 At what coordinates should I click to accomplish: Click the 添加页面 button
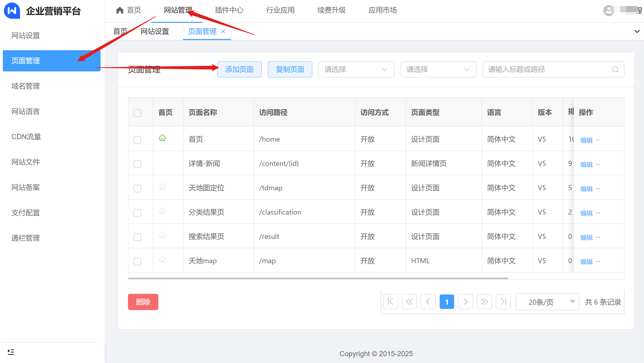pyautogui.click(x=239, y=69)
